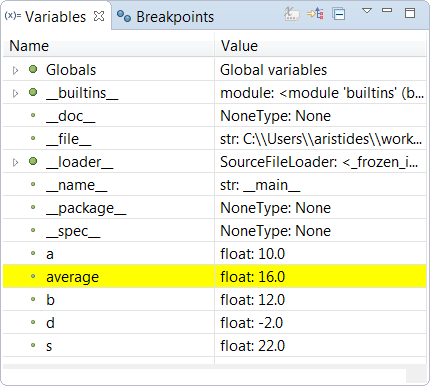430x386 pixels.
Task: Select the Globals row
Action: tap(215, 70)
